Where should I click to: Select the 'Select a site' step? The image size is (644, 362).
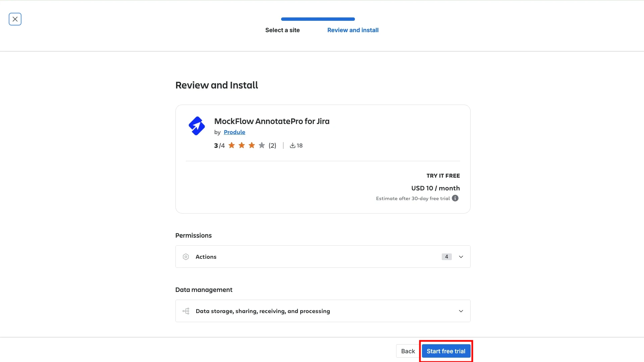[x=282, y=30]
